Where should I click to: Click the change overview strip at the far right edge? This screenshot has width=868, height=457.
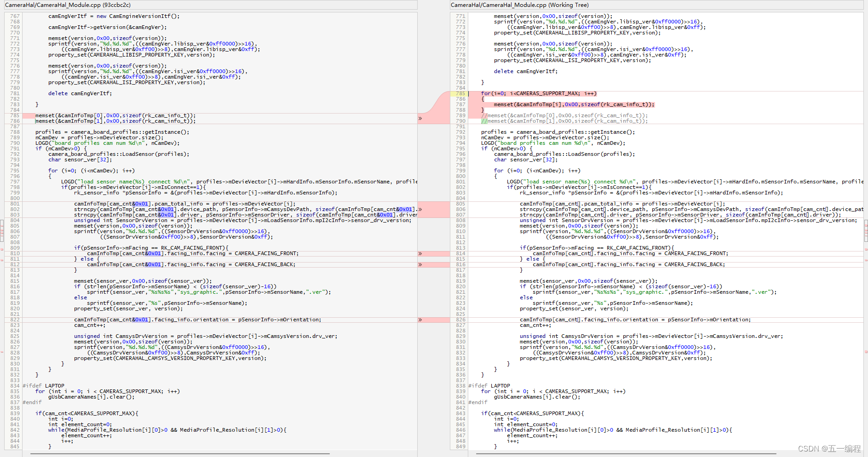866,230
